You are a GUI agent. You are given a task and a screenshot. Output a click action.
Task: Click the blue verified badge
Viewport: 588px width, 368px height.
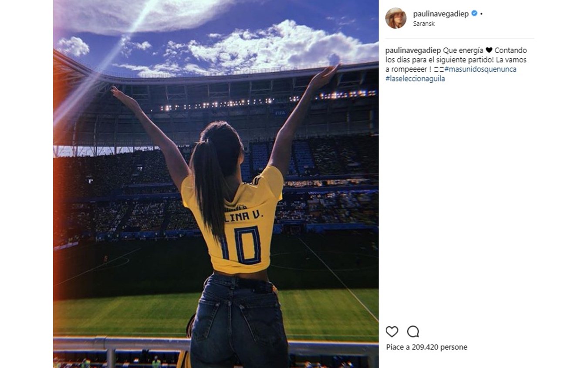point(474,14)
